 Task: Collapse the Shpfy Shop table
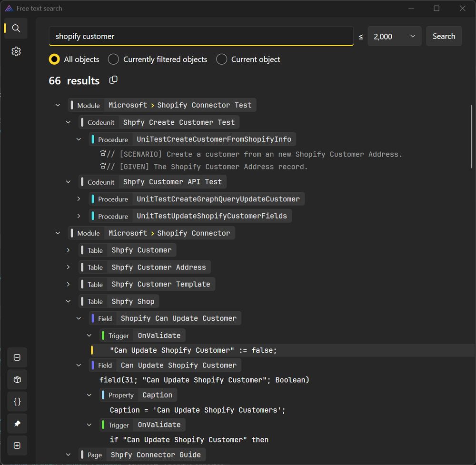pos(68,301)
